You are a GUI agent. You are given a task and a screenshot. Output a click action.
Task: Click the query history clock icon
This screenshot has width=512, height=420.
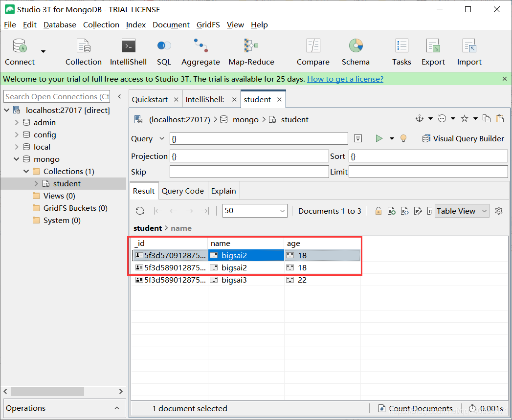click(442, 118)
